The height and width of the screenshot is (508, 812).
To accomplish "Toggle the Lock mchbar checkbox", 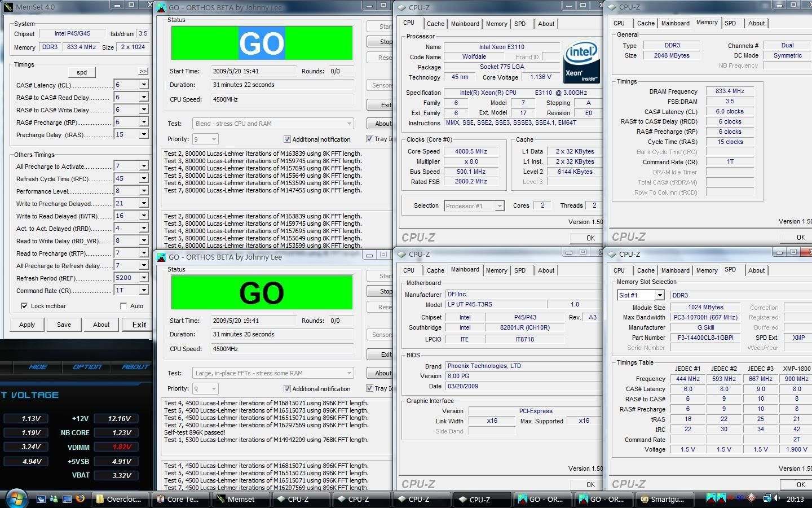I will click(24, 306).
